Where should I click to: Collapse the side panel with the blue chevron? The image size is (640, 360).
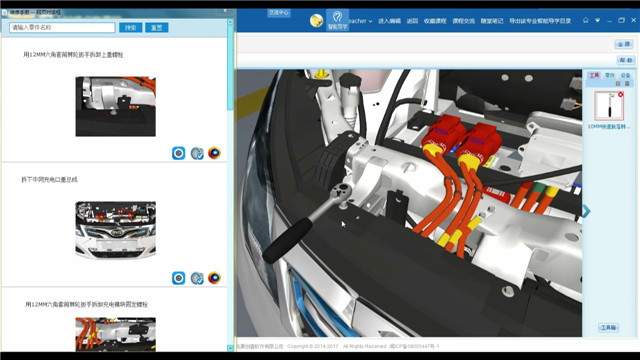(586, 211)
